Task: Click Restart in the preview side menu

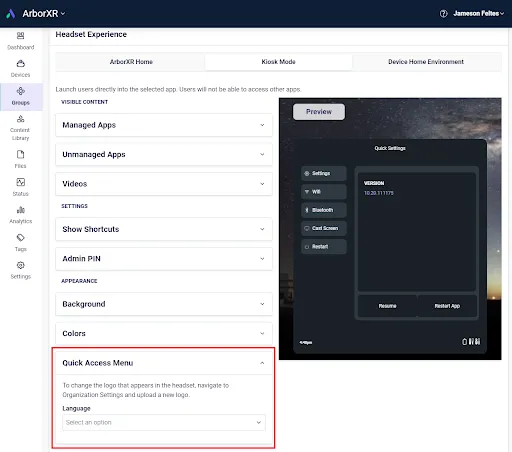Action: (x=324, y=247)
